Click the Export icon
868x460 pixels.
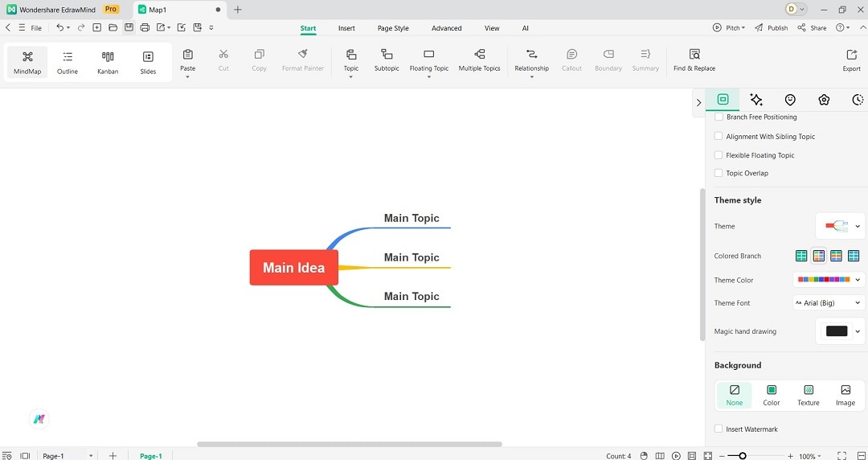coord(851,55)
